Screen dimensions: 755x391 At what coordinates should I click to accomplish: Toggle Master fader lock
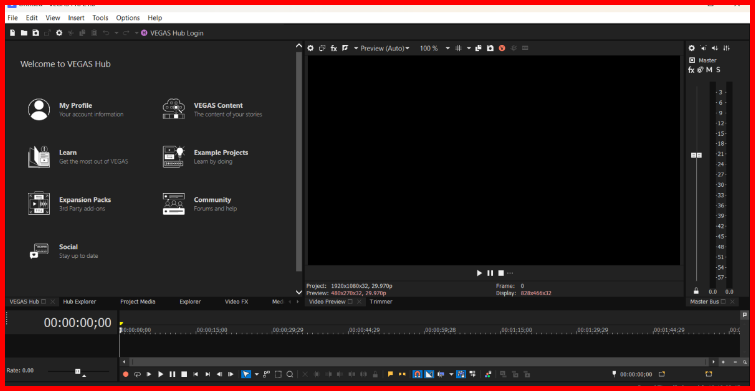(x=696, y=291)
